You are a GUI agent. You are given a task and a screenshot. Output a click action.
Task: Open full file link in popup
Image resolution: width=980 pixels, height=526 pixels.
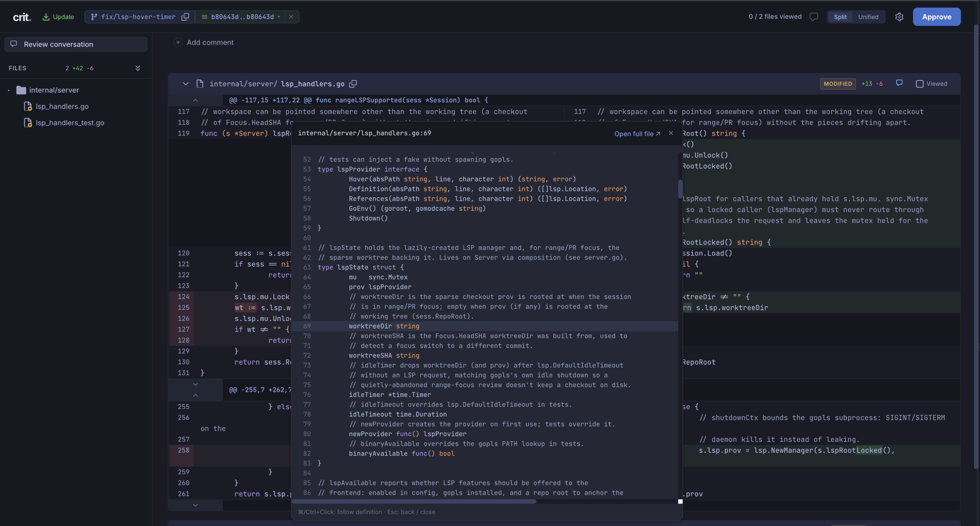point(637,134)
